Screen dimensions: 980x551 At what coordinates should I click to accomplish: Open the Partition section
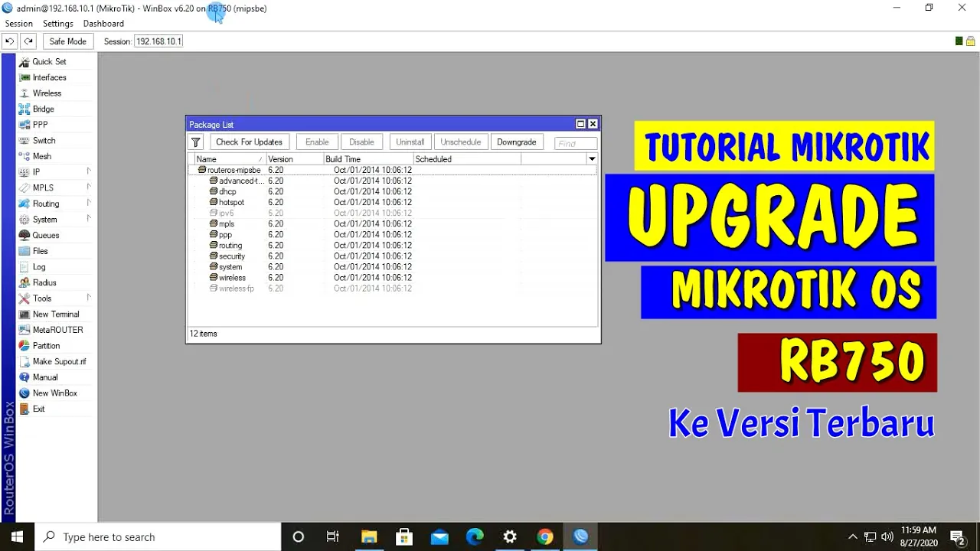click(x=46, y=346)
